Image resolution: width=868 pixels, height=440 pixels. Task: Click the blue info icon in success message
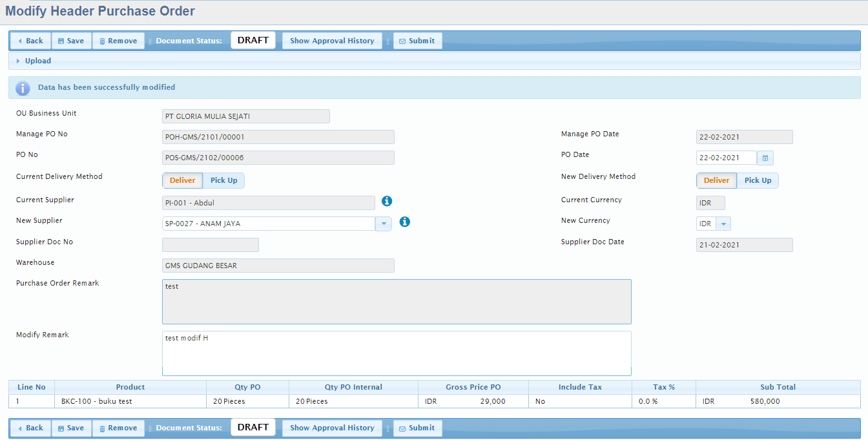pos(23,89)
